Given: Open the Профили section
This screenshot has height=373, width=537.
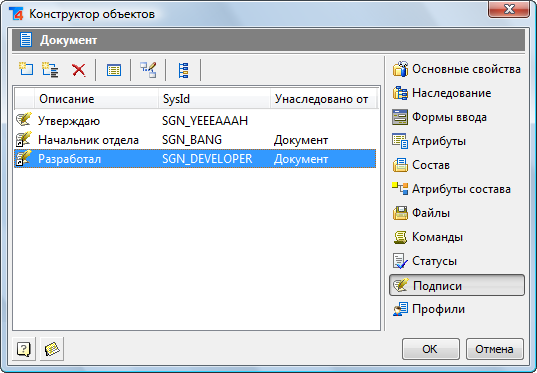Looking at the screenshot, I should tap(429, 309).
